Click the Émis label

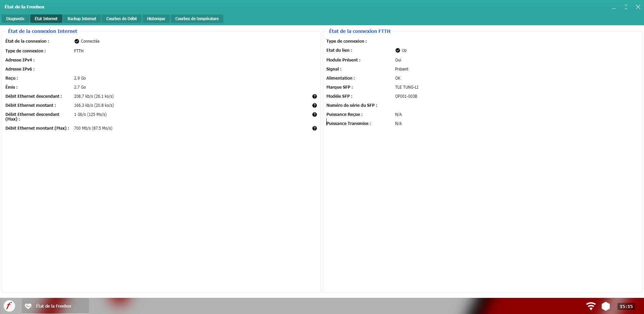(11, 87)
